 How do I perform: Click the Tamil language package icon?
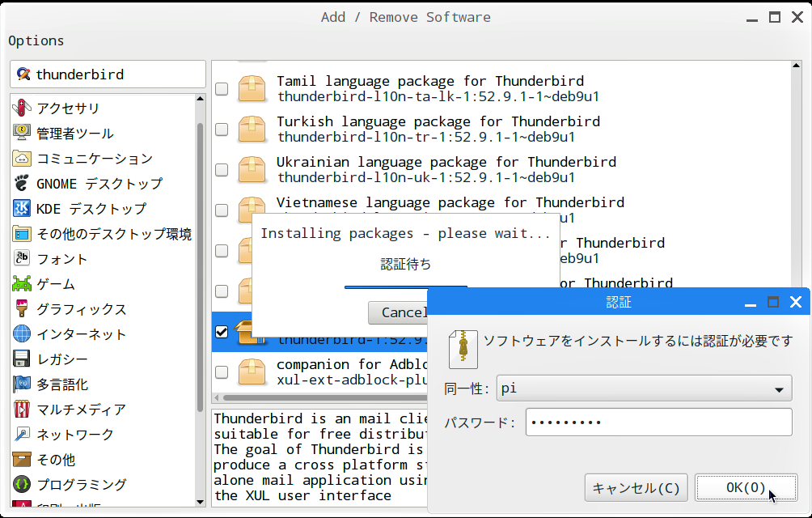[252, 88]
